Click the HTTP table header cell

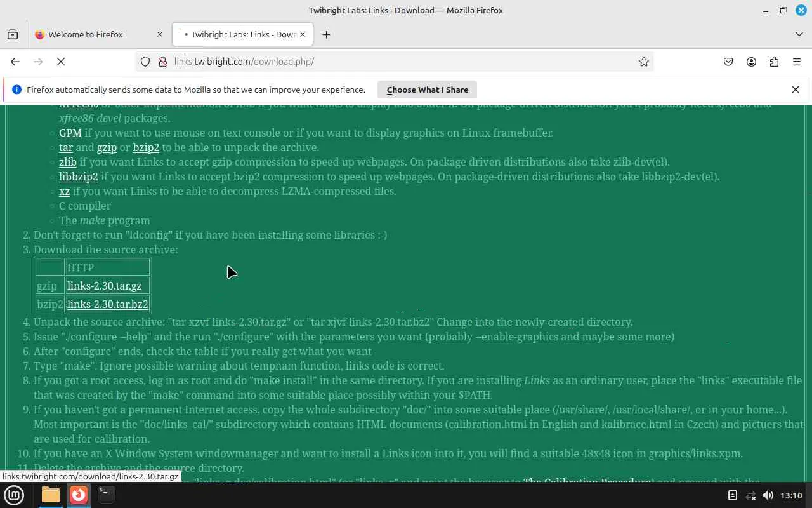107,267
